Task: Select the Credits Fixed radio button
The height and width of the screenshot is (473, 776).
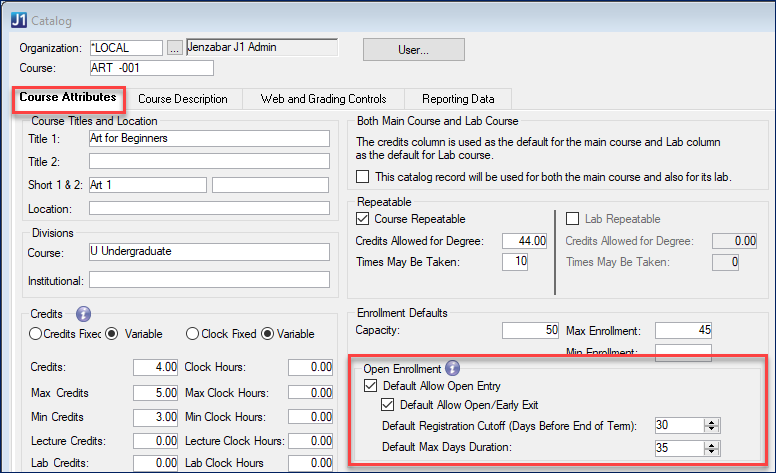Action: 37,334
